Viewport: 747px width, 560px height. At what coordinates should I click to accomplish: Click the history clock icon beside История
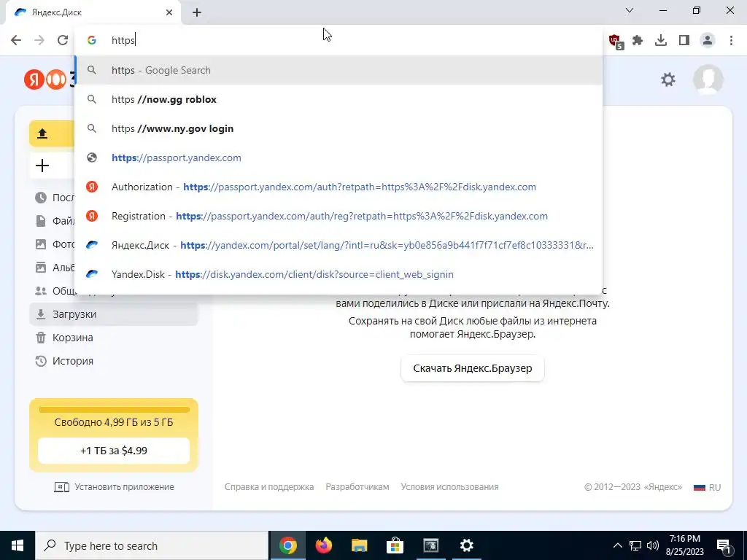tap(41, 361)
